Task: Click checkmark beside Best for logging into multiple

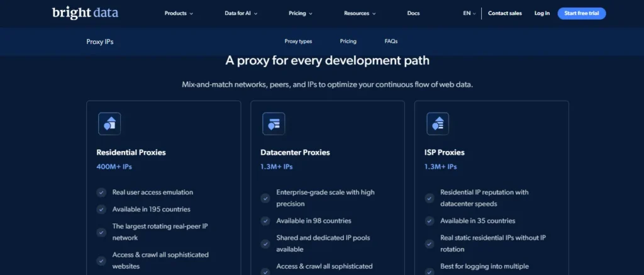Action: pos(429,272)
